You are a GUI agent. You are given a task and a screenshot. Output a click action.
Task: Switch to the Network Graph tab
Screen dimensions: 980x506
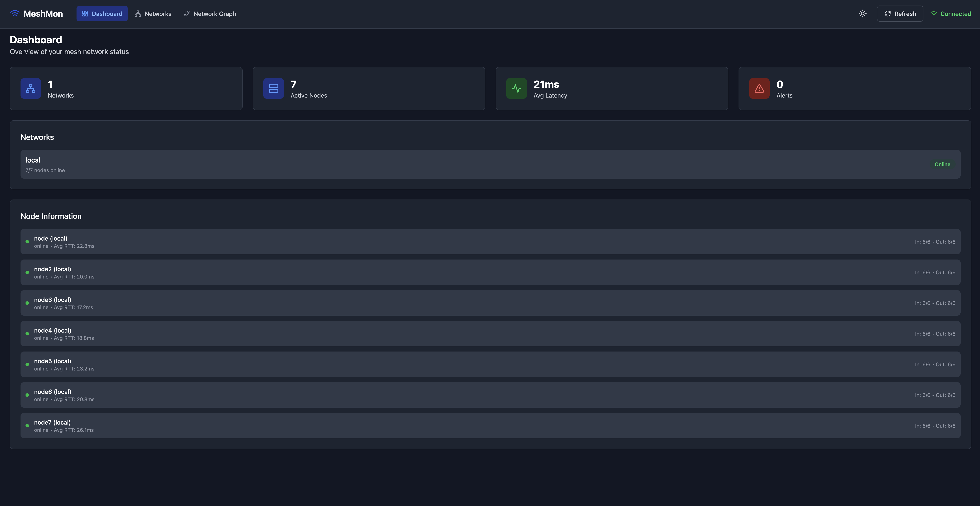[210, 14]
